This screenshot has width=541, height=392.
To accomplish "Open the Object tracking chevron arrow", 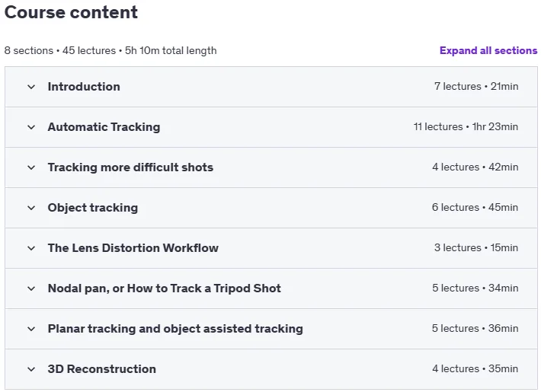I will pyautogui.click(x=31, y=208).
